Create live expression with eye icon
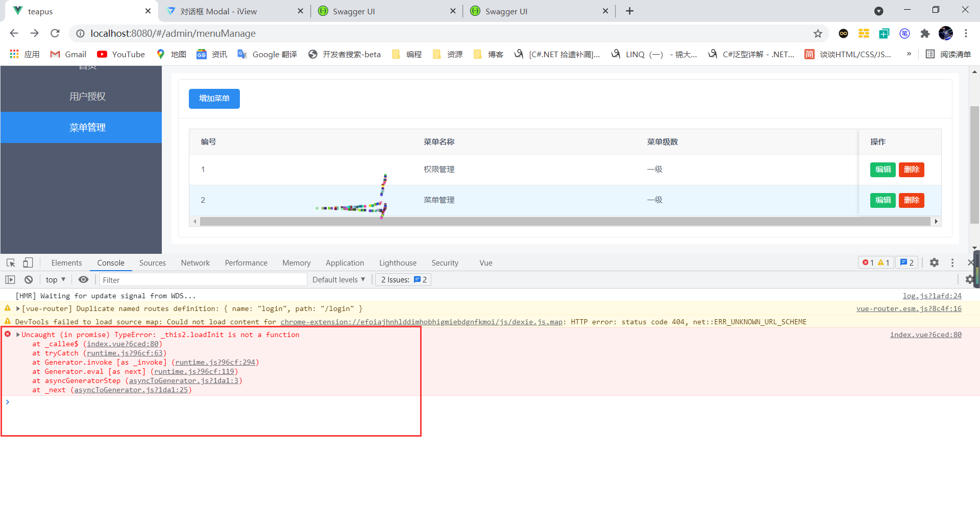Image resolution: width=980 pixels, height=526 pixels. coord(83,280)
